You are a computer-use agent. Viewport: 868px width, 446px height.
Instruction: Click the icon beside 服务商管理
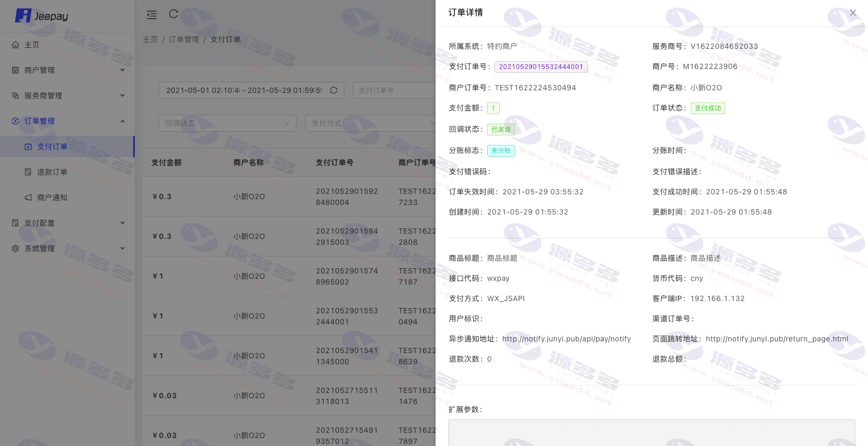pos(15,96)
